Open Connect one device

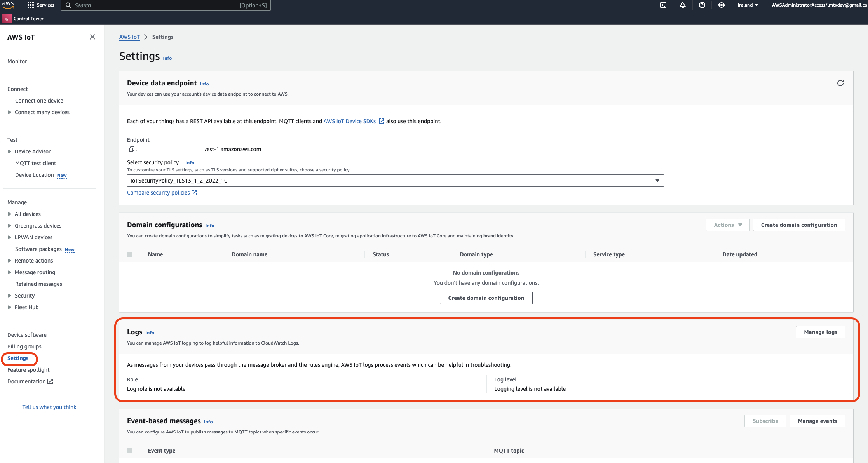(39, 101)
